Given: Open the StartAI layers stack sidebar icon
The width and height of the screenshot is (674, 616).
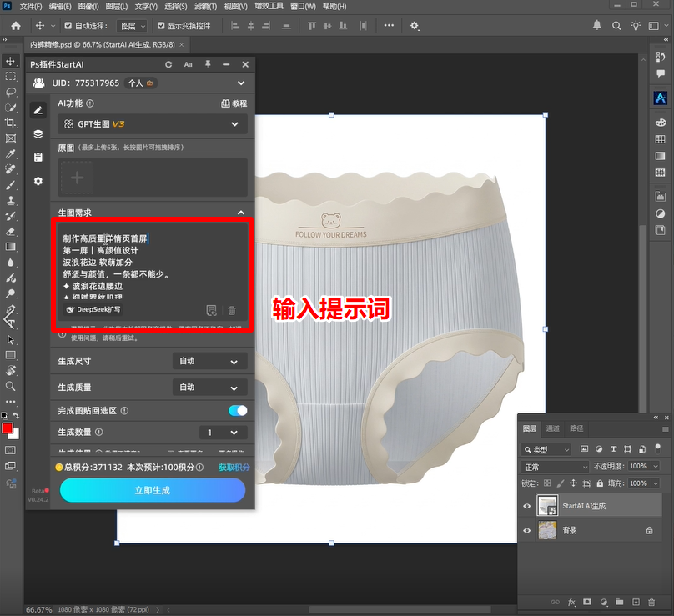Looking at the screenshot, I should pyautogui.click(x=38, y=134).
